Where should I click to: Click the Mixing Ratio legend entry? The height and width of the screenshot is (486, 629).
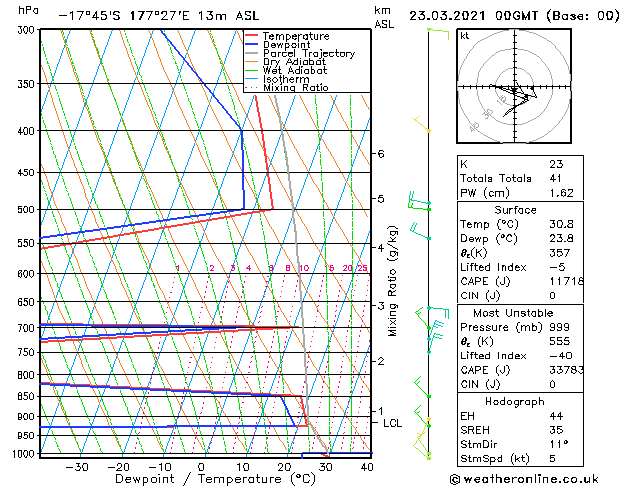tap(295, 88)
